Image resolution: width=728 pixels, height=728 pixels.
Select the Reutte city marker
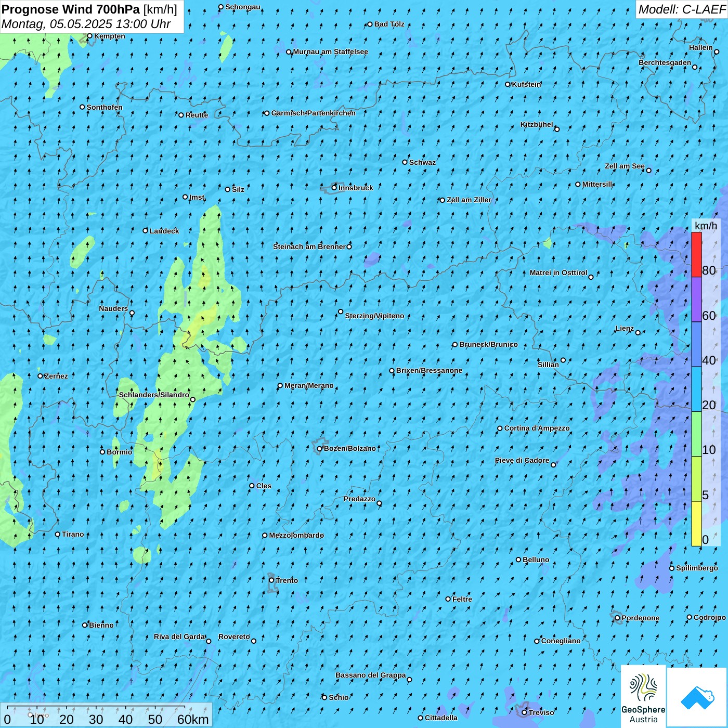(181, 115)
